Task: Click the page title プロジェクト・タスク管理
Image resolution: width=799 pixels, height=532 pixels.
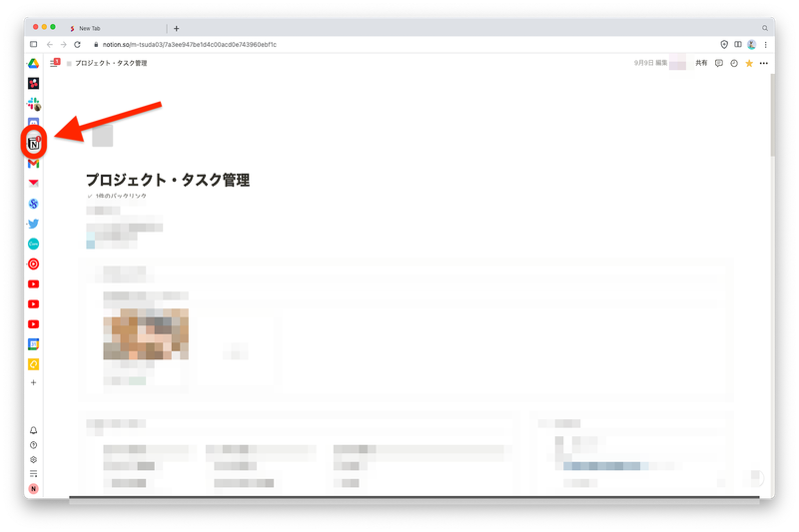Action: 168,180
